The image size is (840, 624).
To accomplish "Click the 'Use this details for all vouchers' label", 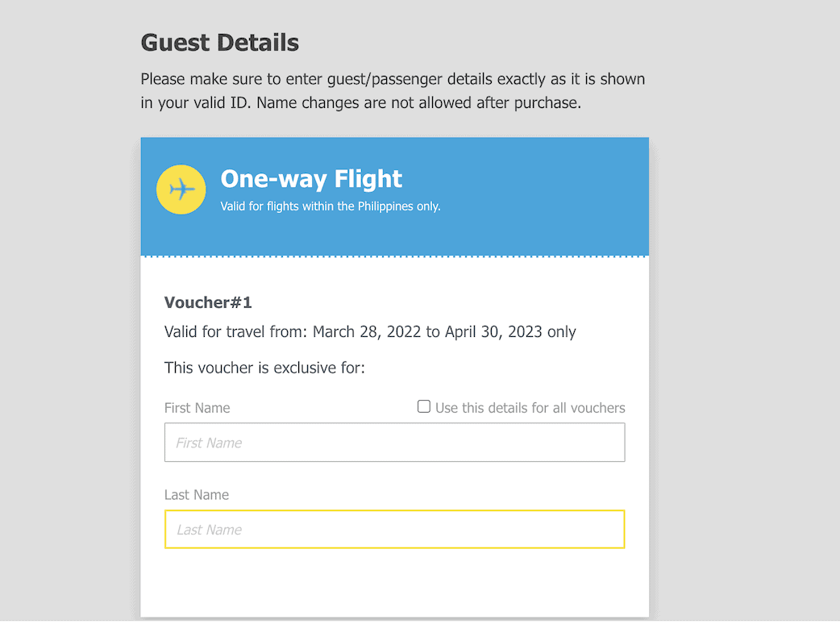I will [x=530, y=408].
